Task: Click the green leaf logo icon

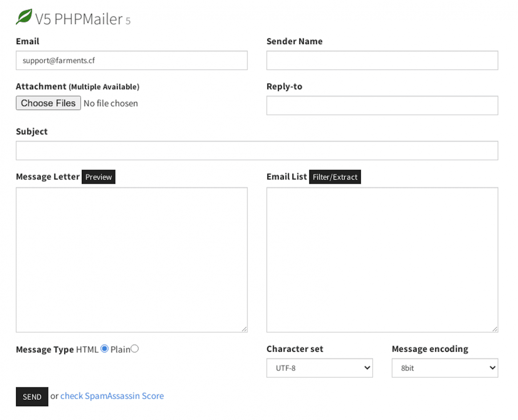Action: click(24, 17)
